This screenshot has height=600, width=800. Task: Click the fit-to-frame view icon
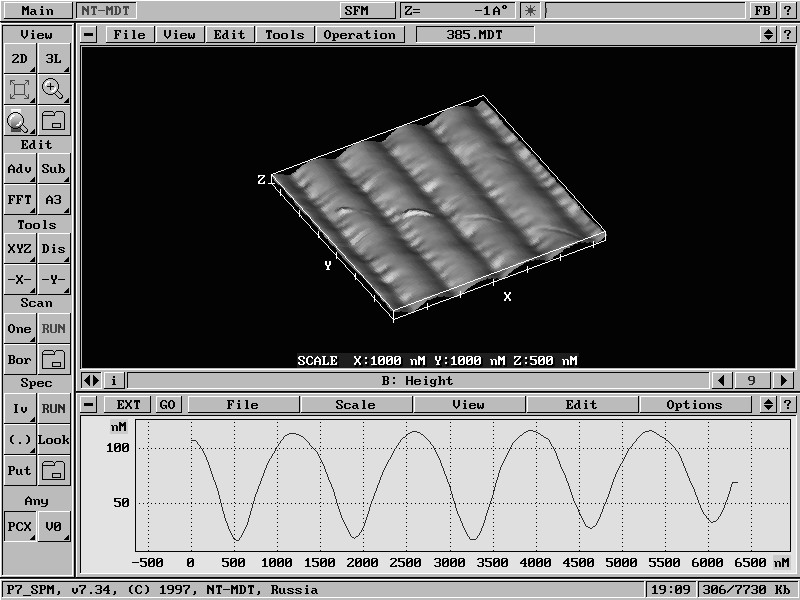19,89
